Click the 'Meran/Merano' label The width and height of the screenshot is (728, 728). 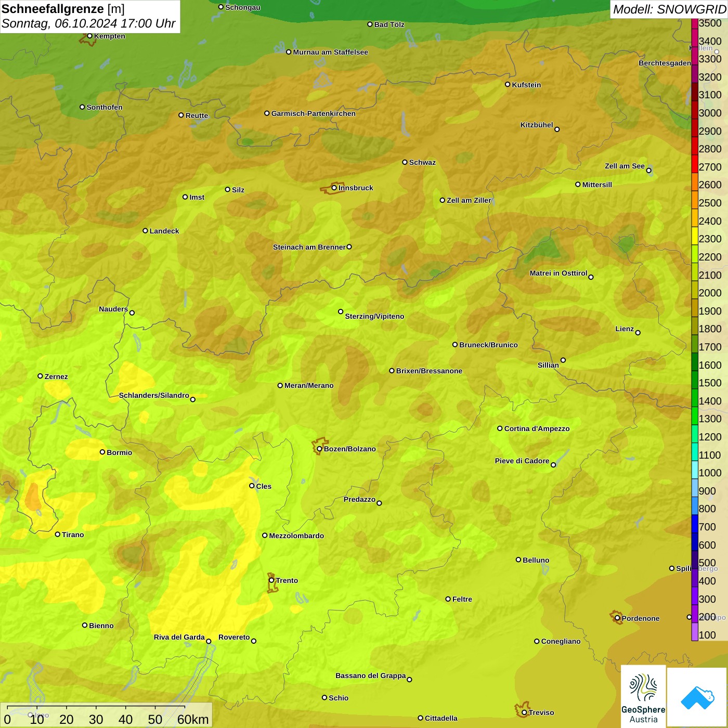309,385
